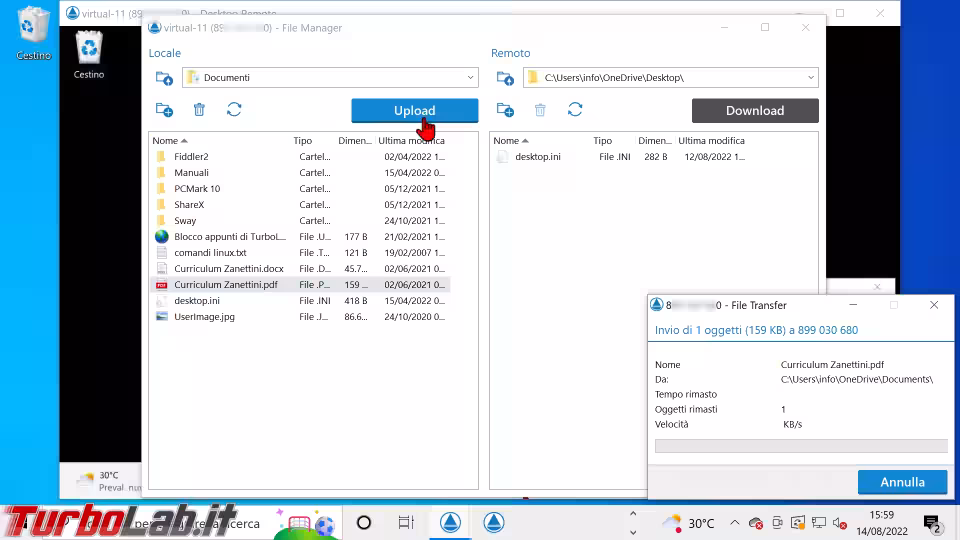Image resolution: width=960 pixels, height=540 pixels.
Task: Expand the remote path dropdown
Action: tap(811, 78)
